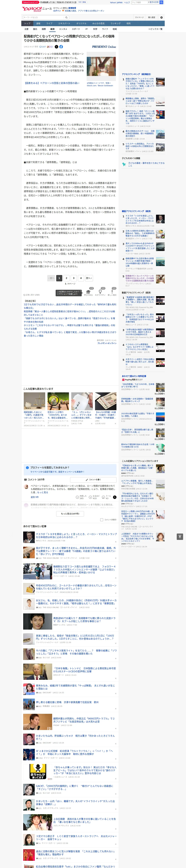186x868 pixels.
Task: Select the エキスパート tab
Action: tap(64, 24)
